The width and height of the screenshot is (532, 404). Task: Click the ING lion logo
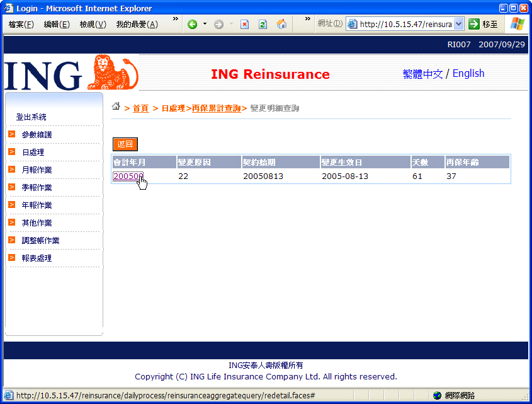point(113,72)
